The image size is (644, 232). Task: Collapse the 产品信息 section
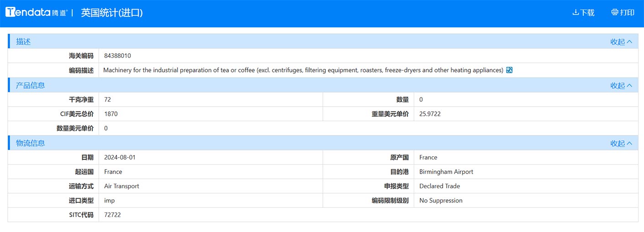point(621,85)
